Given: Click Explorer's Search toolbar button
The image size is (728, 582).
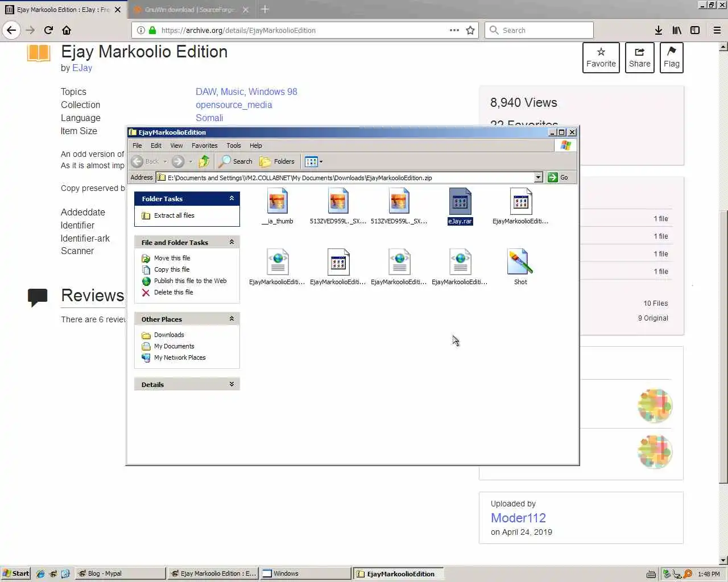Looking at the screenshot, I should [x=236, y=161].
